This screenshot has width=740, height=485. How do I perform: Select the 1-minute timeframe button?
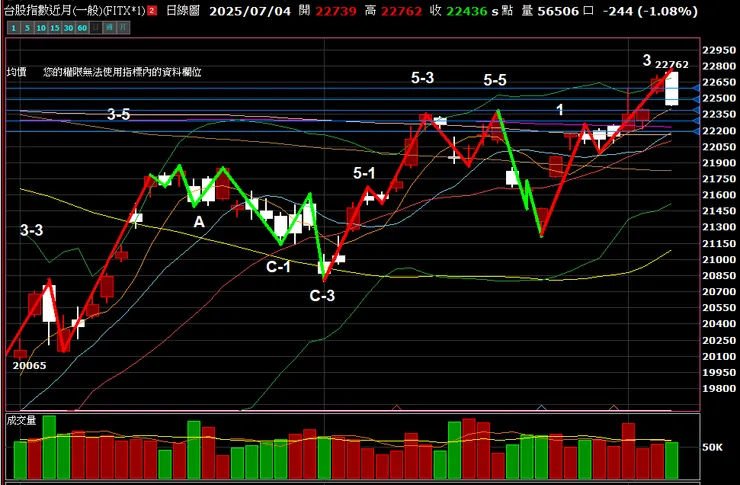pyautogui.click(x=13, y=28)
